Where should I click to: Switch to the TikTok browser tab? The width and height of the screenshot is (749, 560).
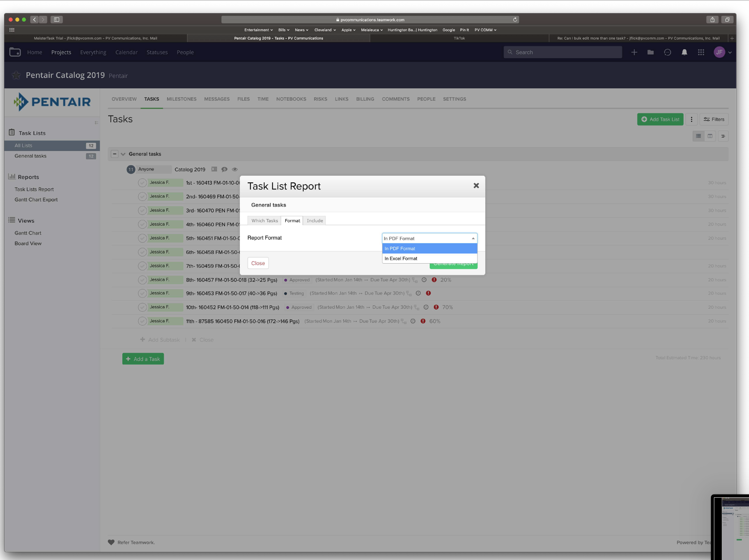coord(459,38)
